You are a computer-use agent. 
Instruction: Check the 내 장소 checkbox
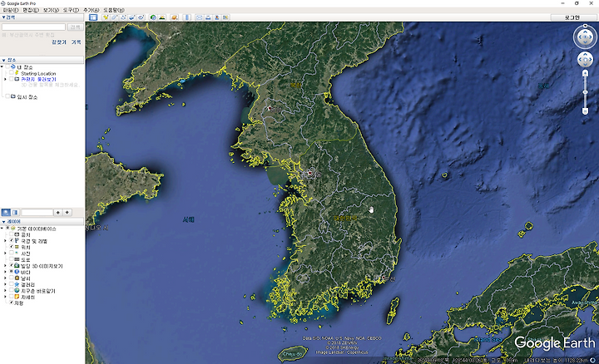(7, 66)
